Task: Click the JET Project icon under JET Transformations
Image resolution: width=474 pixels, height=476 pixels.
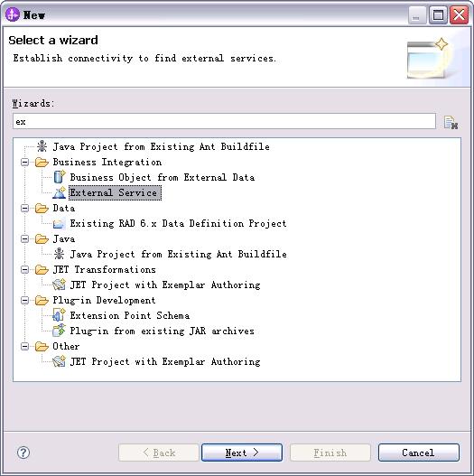Action: tap(59, 285)
